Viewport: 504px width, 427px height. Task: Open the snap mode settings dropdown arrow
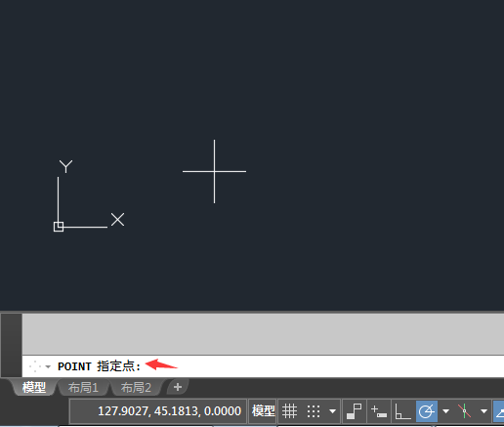point(332,411)
